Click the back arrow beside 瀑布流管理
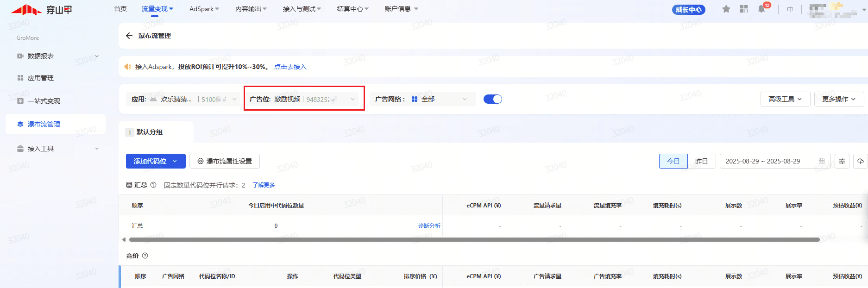868x288 pixels. 129,36
